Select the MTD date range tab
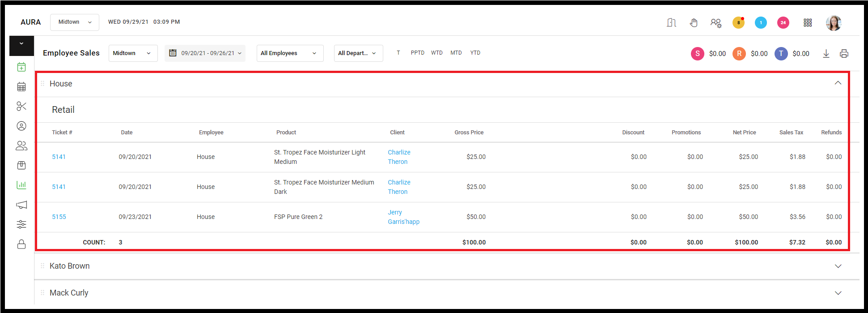 coord(456,53)
